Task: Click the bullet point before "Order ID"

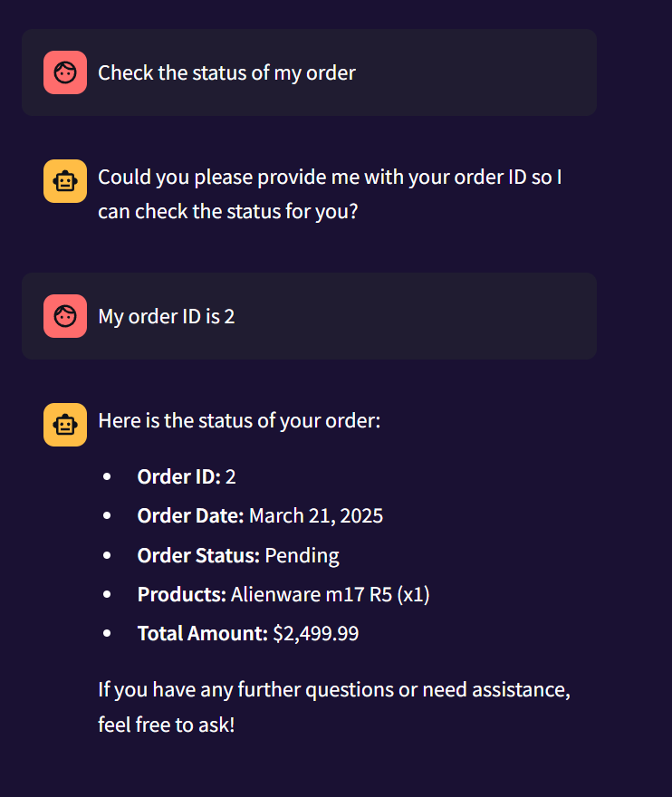Action: [x=108, y=476]
